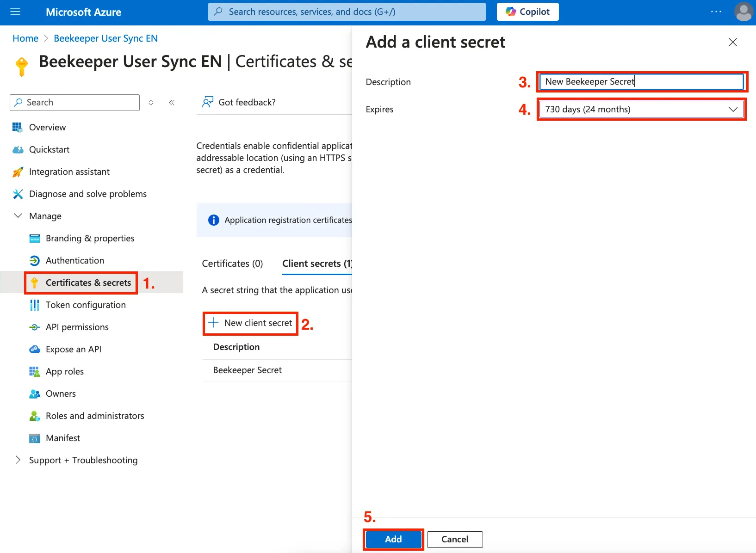Click the New client secret button
This screenshot has width=756, height=553.
[250, 323]
